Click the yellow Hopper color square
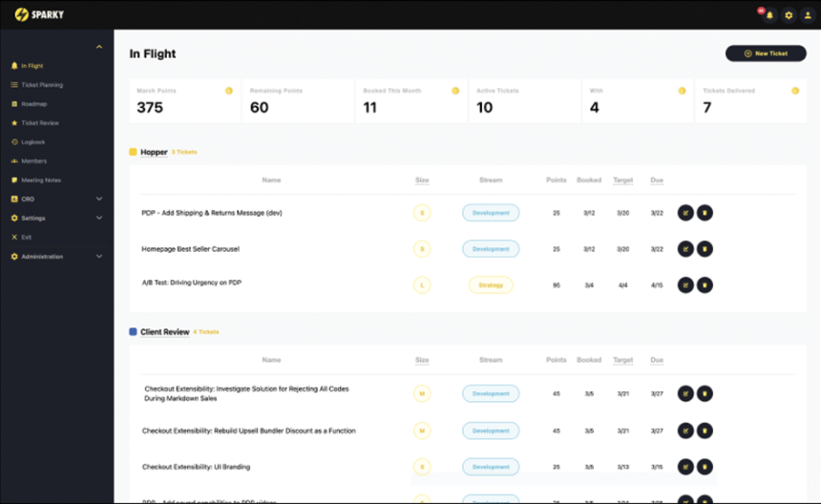The width and height of the screenshot is (821, 504). click(x=134, y=152)
